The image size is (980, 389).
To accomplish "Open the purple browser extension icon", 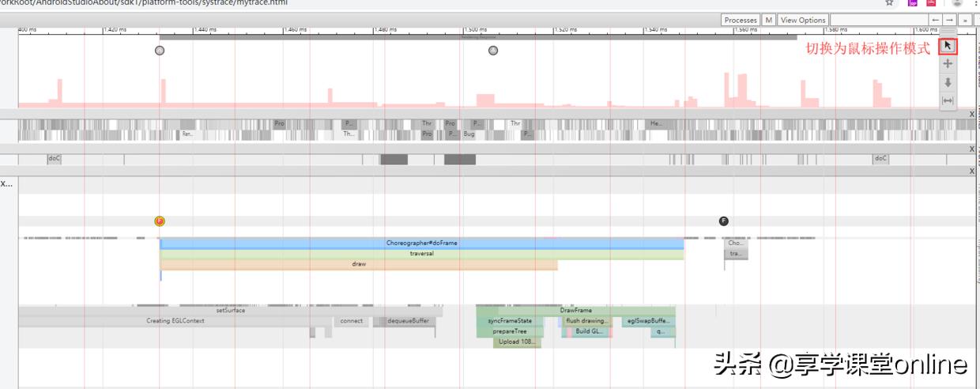I will (x=913, y=3).
